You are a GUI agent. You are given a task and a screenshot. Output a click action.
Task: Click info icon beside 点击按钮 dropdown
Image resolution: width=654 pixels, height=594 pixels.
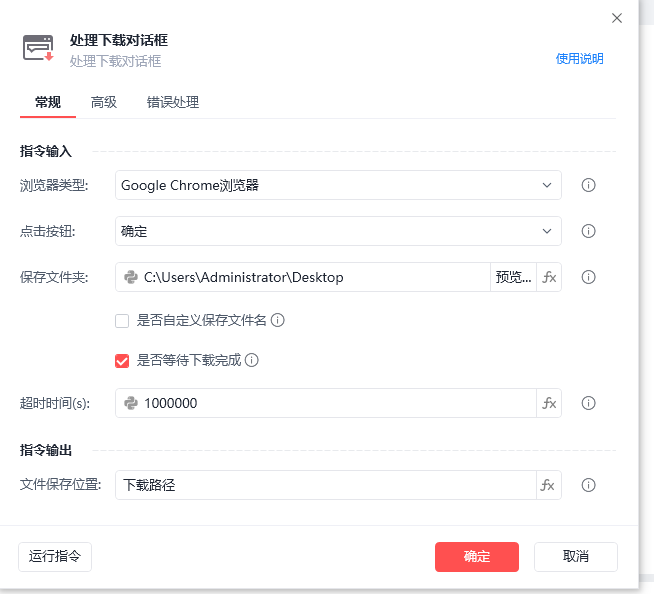[588, 231]
